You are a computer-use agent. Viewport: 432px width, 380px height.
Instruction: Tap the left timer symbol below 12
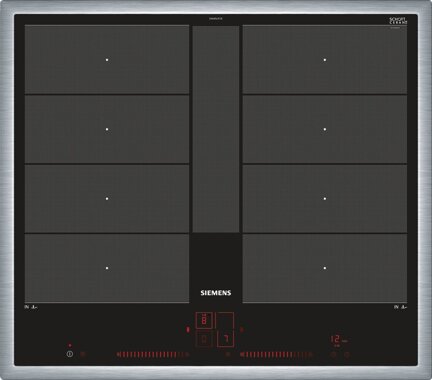[333, 355]
